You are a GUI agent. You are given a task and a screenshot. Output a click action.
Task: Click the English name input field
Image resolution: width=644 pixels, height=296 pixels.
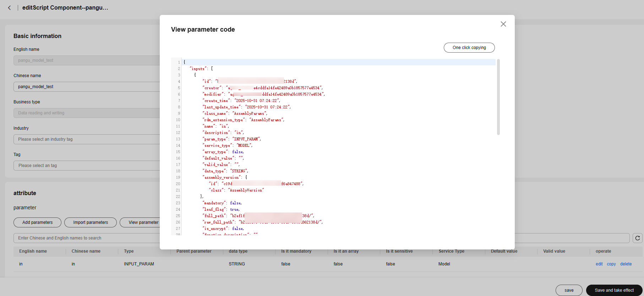click(x=87, y=60)
